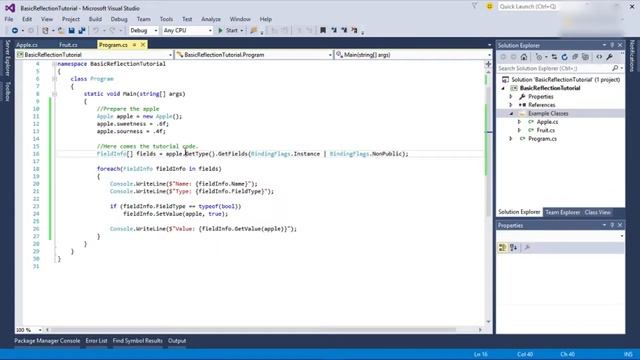Click the Property Pages icon in Properties panel
This screenshot has width=640, height=360.
tap(527, 247)
